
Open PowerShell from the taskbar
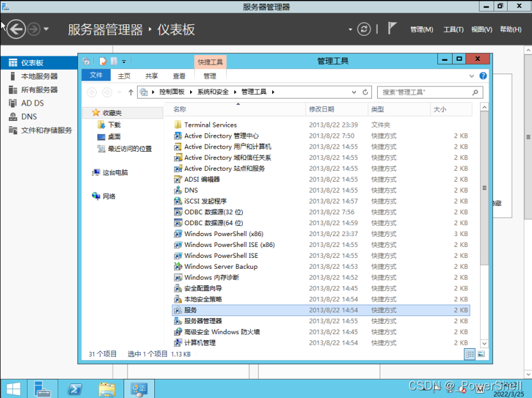(x=75, y=388)
